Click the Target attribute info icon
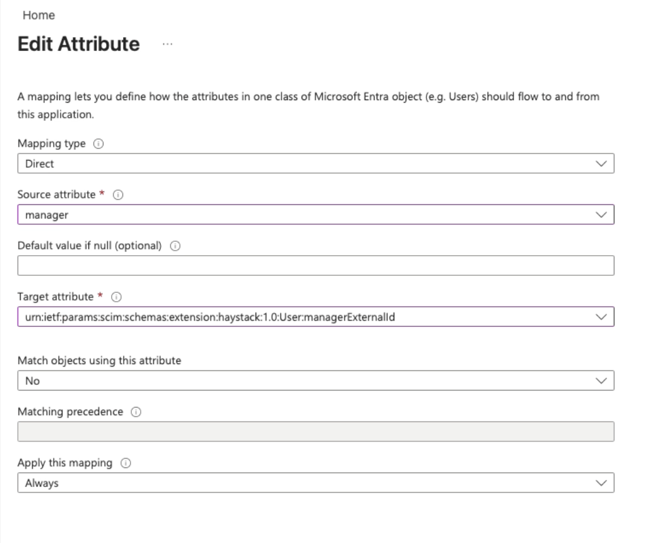 (x=116, y=297)
